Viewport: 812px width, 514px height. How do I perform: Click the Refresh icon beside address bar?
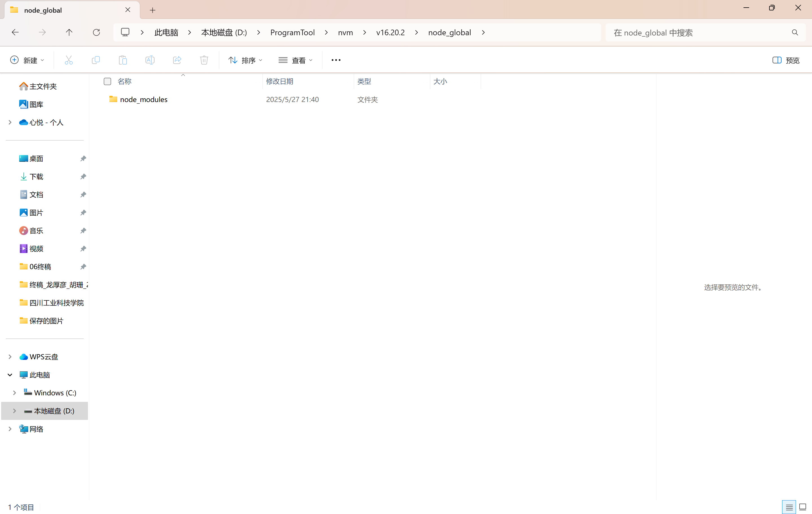96,32
